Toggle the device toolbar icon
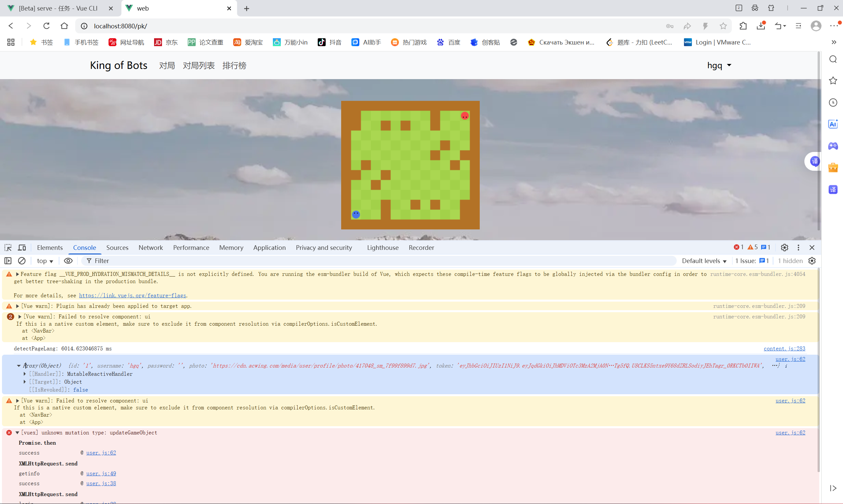This screenshot has height=504, width=843. pos(22,248)
